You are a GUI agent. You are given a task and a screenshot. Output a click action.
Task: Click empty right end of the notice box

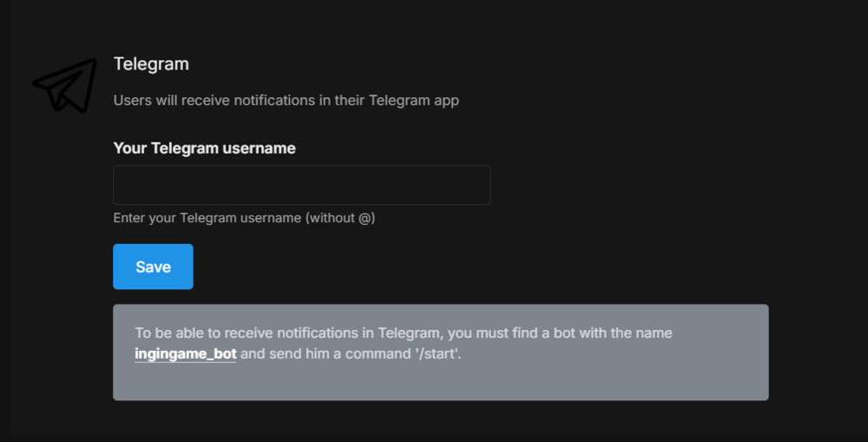pos(729,365)
